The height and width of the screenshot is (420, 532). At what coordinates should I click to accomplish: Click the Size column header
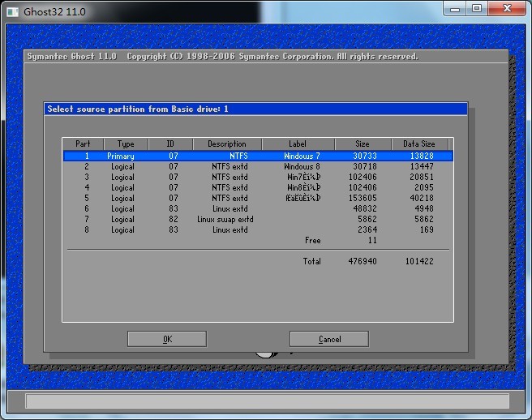click(363, 144)
